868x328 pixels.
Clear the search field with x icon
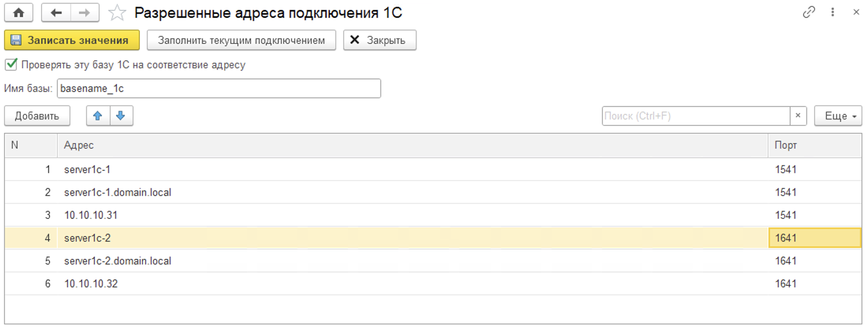[798, 116]
